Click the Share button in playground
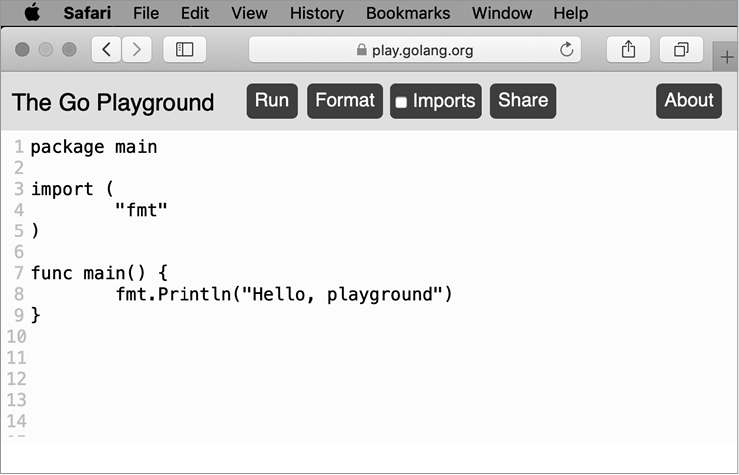Viewport: 739px width, 475px height. pyautogui.click(x=523, y=101)
